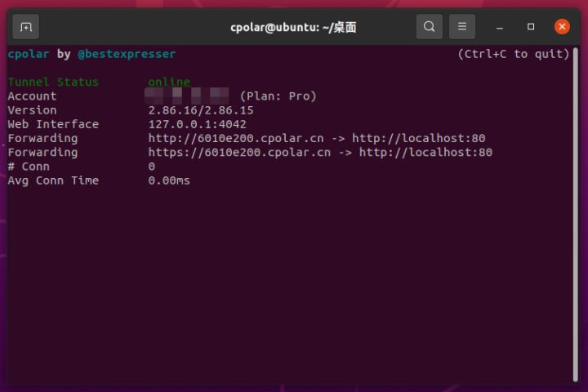Click the 127.0.0.1:4042 web interface address
The height and width of the screenshot is (392, 588).
click(x=198, y=124)
